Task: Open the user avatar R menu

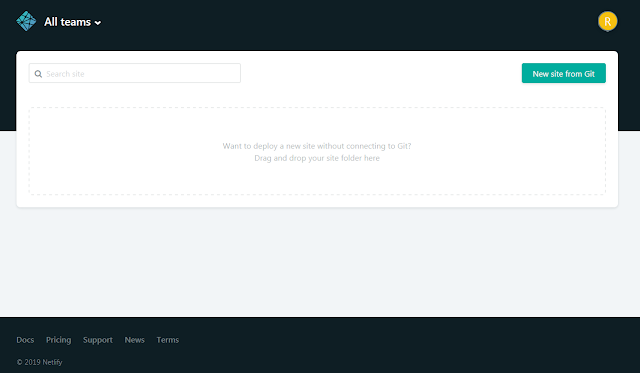Action: click(x=607, y=21)
